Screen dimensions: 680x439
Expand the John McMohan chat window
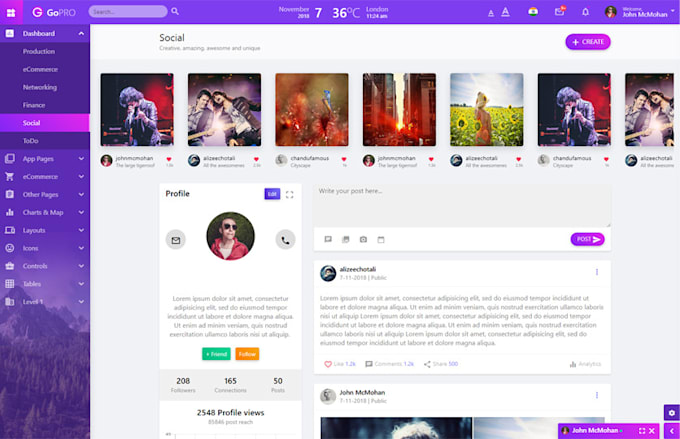642,431
